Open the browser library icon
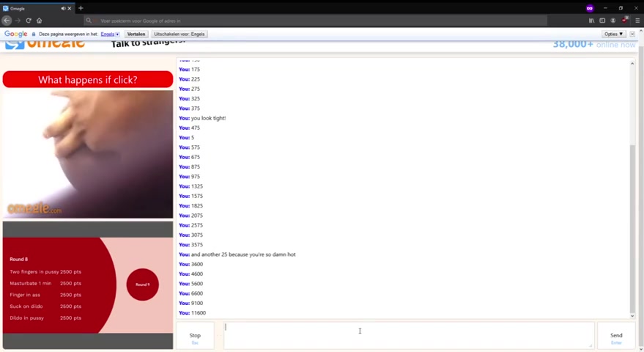644x352 pixels. click(591, 21)
